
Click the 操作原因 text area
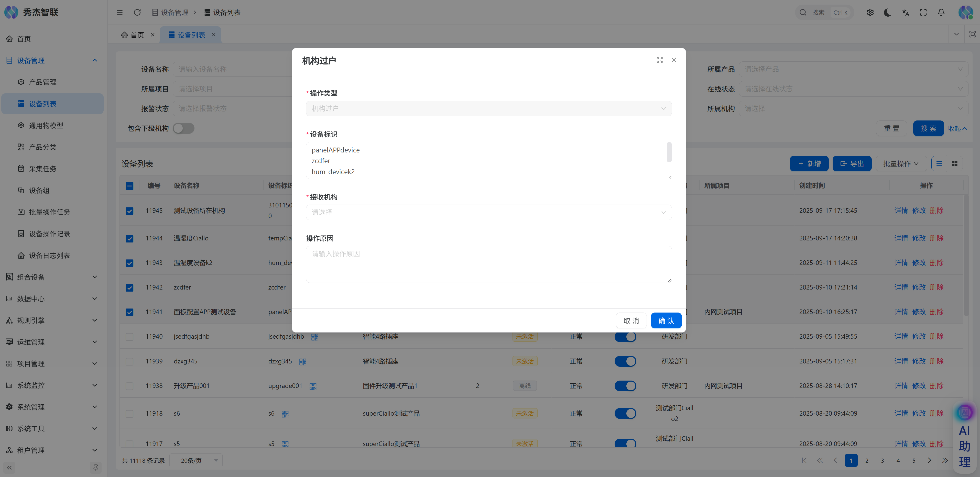pos(488,264)
